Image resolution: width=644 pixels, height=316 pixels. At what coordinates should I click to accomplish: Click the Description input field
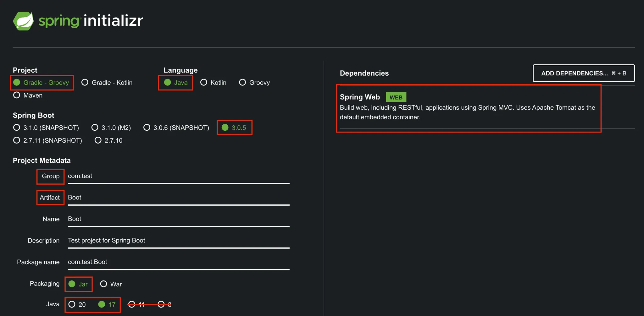[x=179, y=241]
